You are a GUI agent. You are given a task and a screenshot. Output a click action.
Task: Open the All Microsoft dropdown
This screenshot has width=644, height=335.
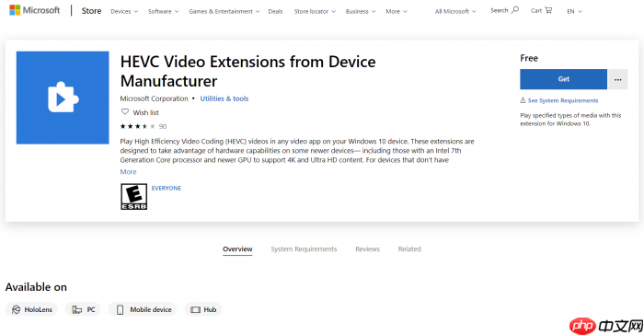455,12
